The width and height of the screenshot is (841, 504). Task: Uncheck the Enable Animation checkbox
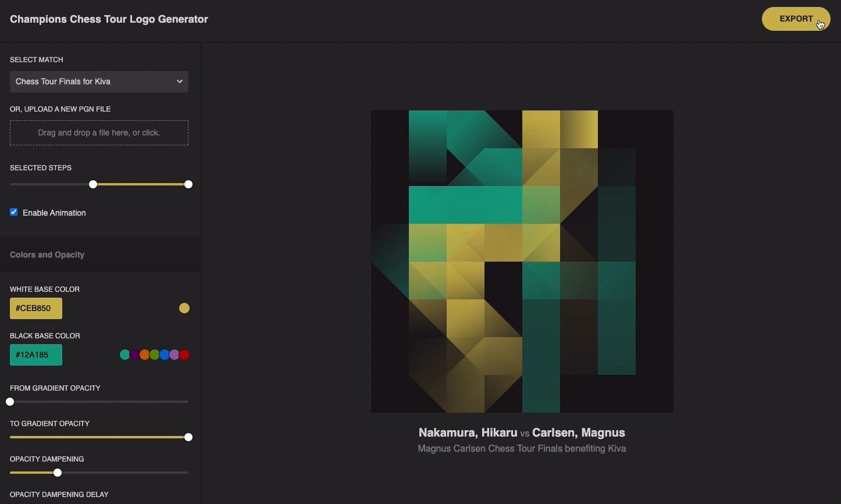tap(14, 212)
